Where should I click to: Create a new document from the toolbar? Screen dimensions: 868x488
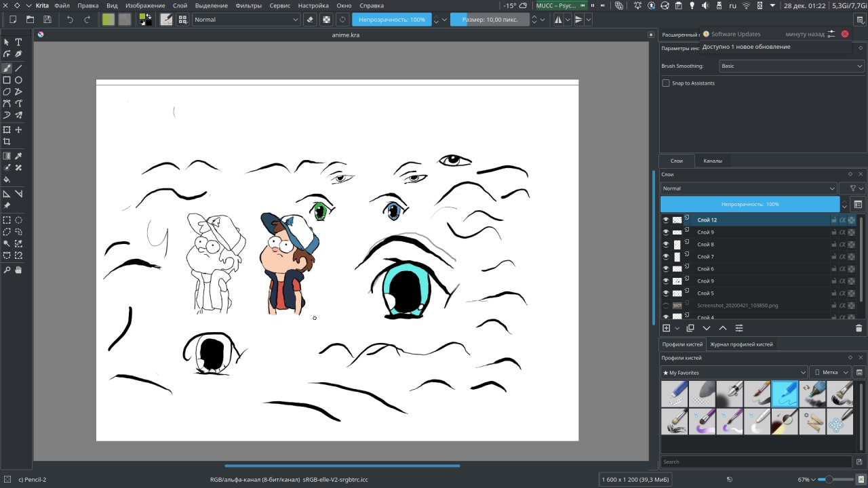[x=12, y=20]
